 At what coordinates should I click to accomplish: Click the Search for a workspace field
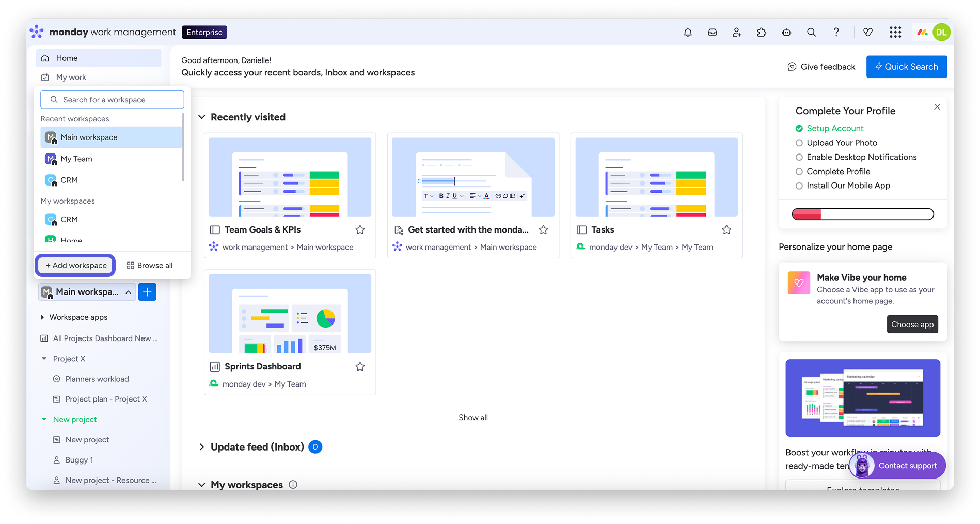coord(112,100)
